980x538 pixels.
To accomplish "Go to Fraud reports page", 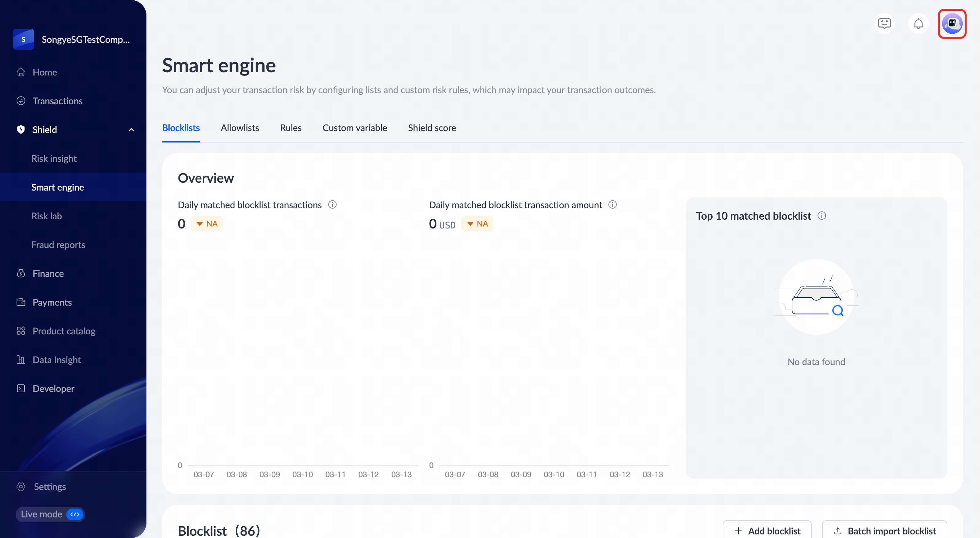I will (58, 244).
